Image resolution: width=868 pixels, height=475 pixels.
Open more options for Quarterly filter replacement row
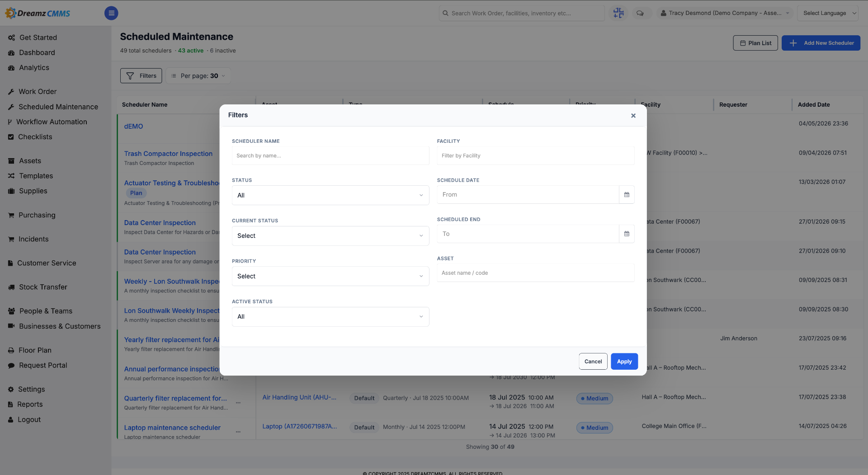point(238,402)
